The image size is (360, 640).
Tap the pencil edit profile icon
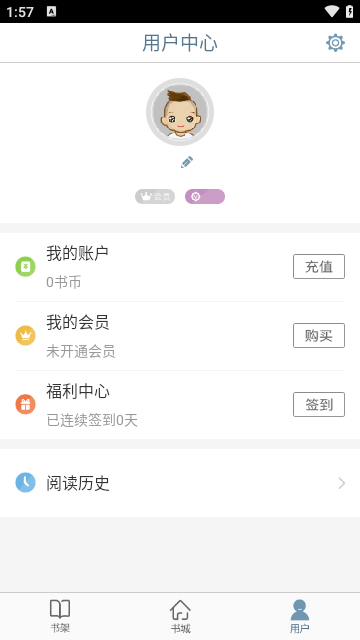pos(187,162)
